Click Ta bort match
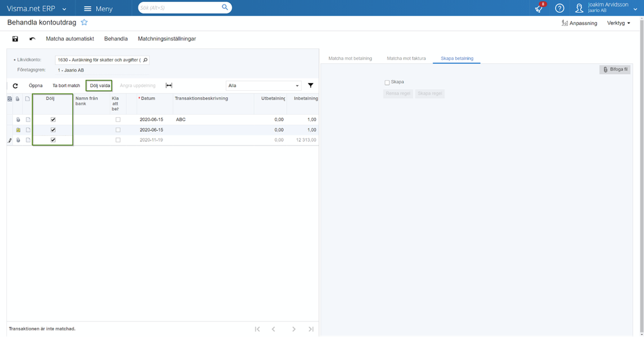This screenshot has height=337, width=644. (66, 86)
